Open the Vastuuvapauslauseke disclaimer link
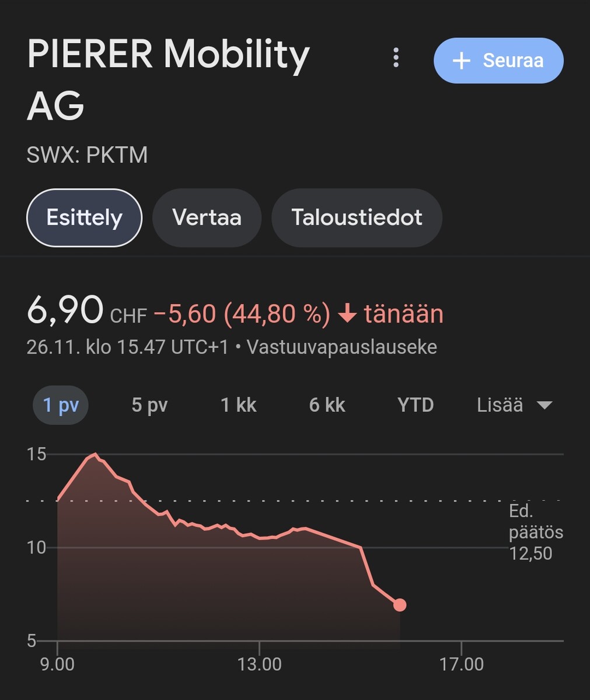The image size is (590, 700). [x=341, y=347]
